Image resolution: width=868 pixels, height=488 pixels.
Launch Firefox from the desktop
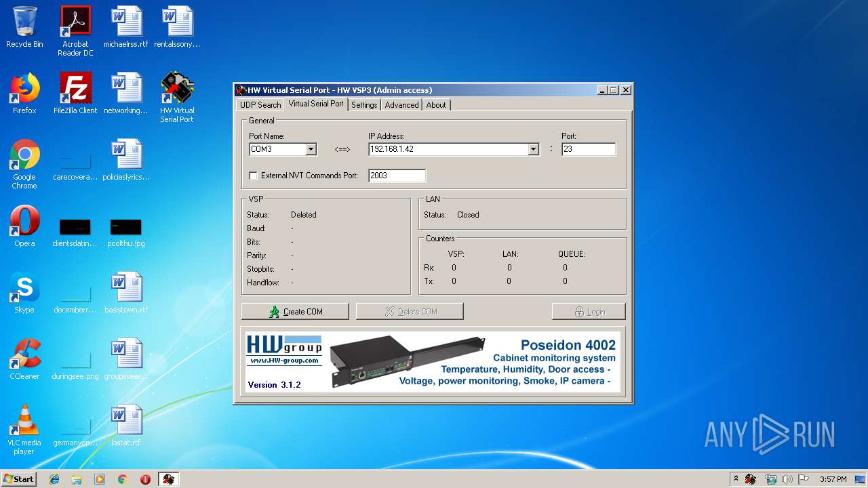(24, 94)
